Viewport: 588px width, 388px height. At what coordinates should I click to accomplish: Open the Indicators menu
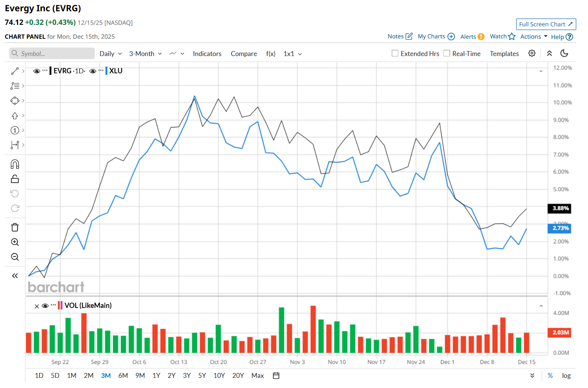pyautogui.click(x=207, y=54)
